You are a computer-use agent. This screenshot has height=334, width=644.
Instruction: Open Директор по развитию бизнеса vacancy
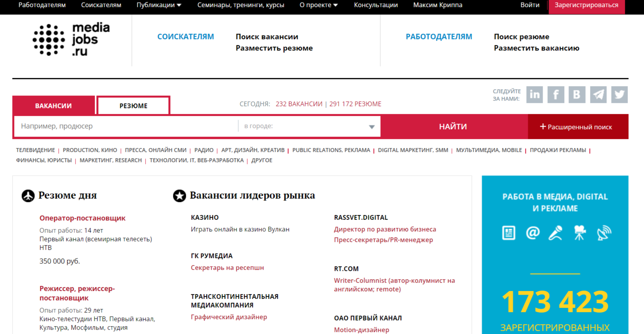point(385,229)
